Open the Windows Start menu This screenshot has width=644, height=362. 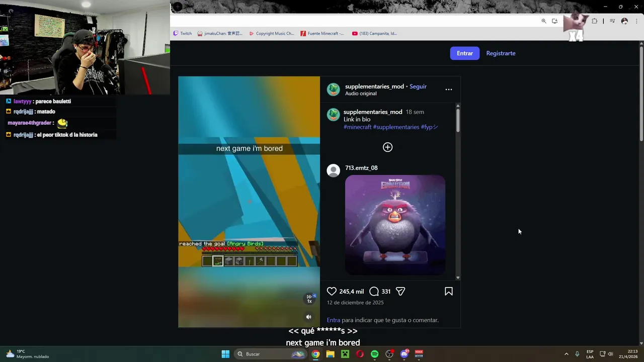(225, 354)
